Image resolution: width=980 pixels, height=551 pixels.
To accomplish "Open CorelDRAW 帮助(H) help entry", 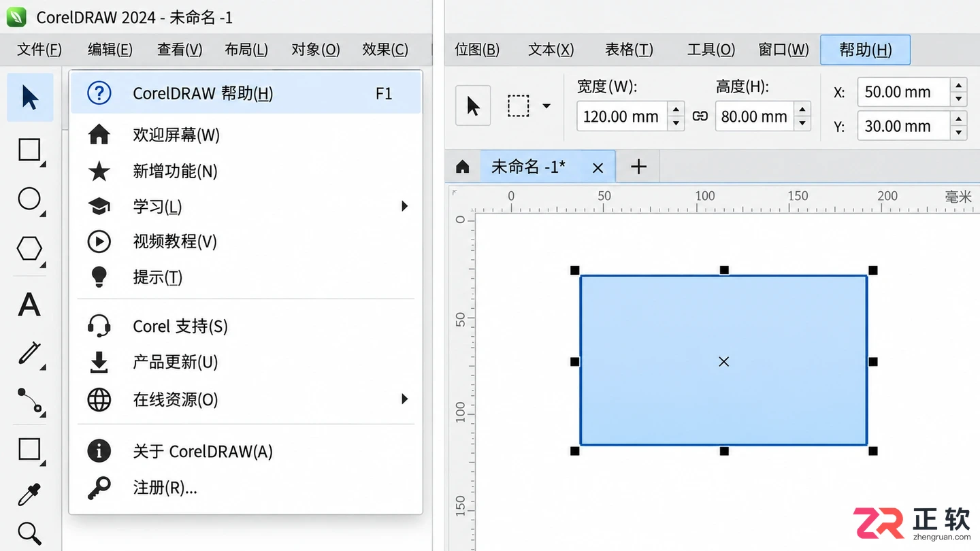I will pyautogui.click(x=246, y=93).
